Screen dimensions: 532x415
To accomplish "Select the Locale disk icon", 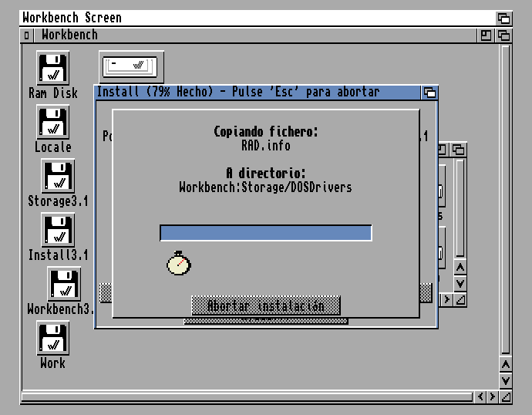I will click(53, 122).
